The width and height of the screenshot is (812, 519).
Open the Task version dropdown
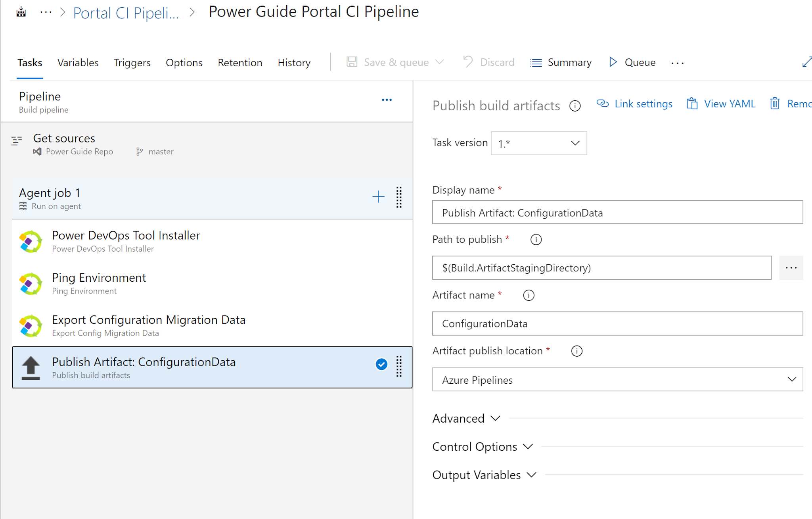538,143
